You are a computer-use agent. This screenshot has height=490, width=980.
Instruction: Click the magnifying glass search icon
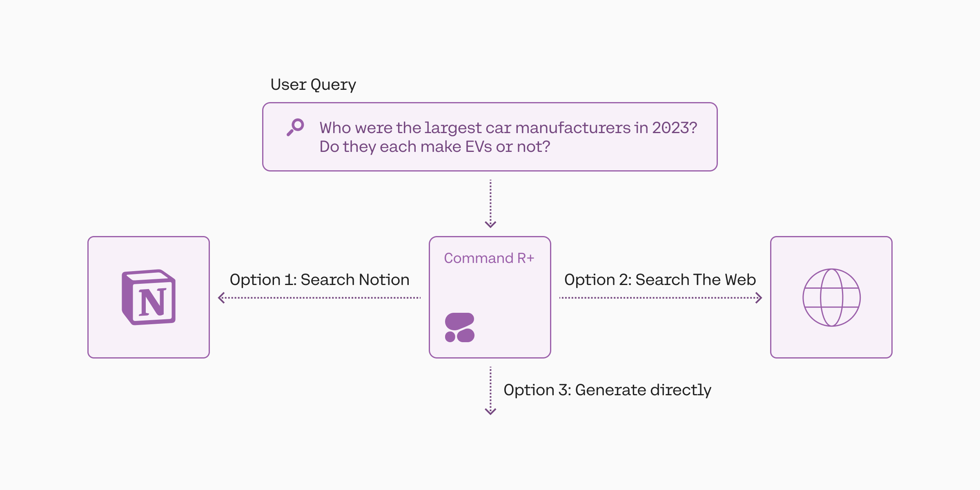click(295, 127)
